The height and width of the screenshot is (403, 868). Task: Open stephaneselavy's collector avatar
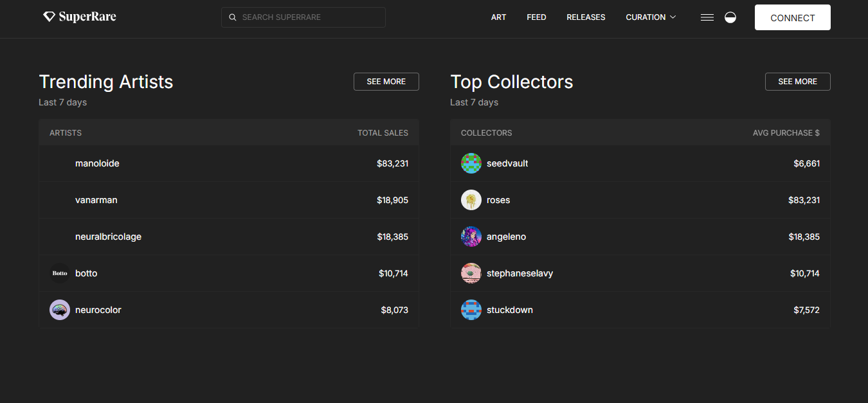471,273
